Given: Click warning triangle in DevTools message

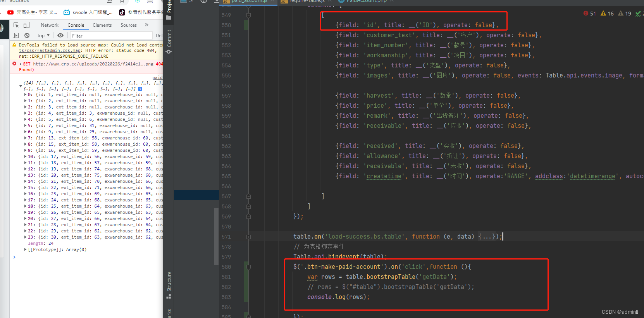Looking at the screenshot, I should click(x=15, y=45).
